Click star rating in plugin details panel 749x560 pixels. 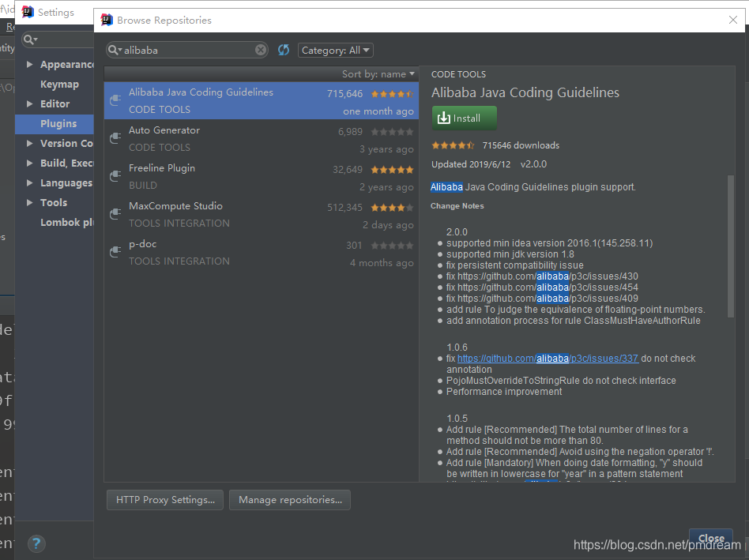pyautogui.click(x=453, y=145)
